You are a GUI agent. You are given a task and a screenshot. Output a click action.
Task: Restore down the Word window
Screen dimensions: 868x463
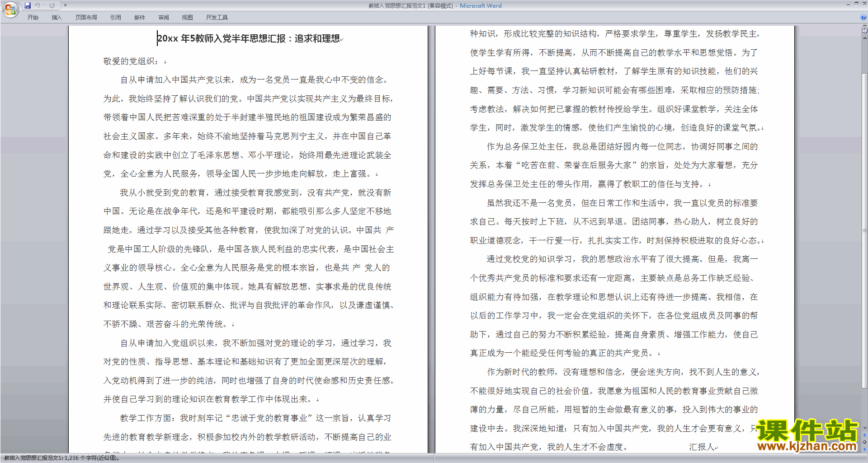[856, 4]
